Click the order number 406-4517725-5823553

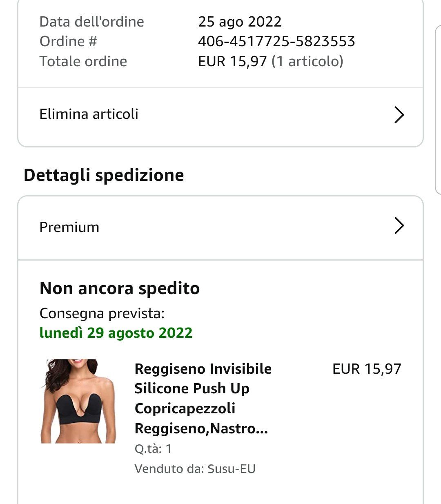(x=276, y=41)
